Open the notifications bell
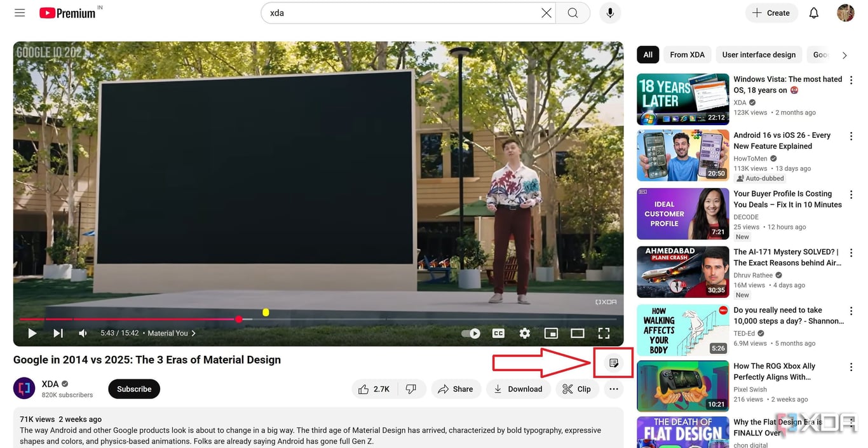The width and height of the screenshot is (868, 448). coord(813,13)
